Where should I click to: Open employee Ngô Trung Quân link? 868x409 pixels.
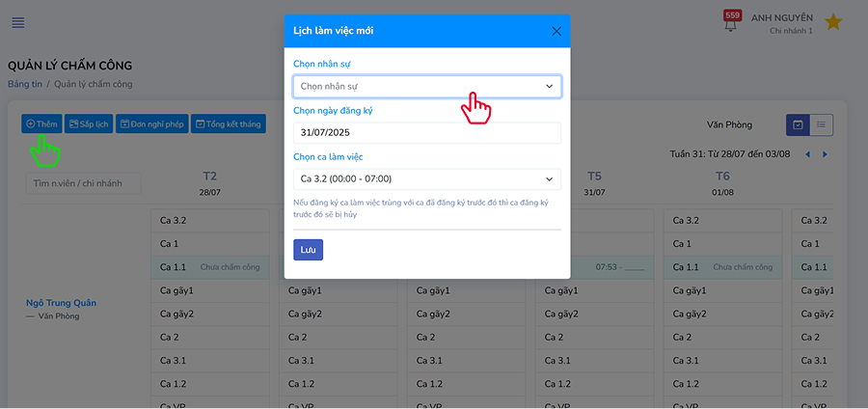61,302
